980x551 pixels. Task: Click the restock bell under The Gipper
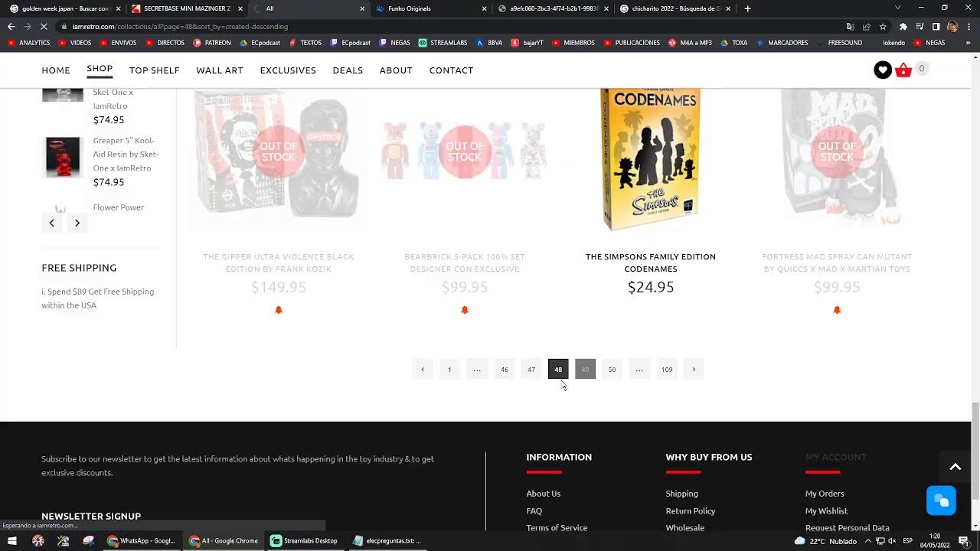click(x=279, y=310)
